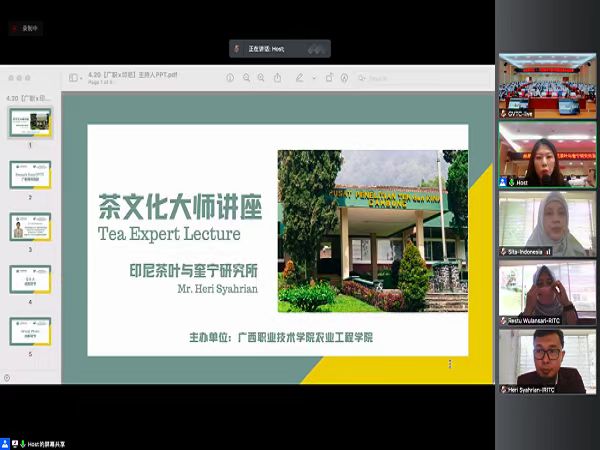Select slide 3 thumbnail in sidebar
600x450 pixels.
[x=30, y=226]
